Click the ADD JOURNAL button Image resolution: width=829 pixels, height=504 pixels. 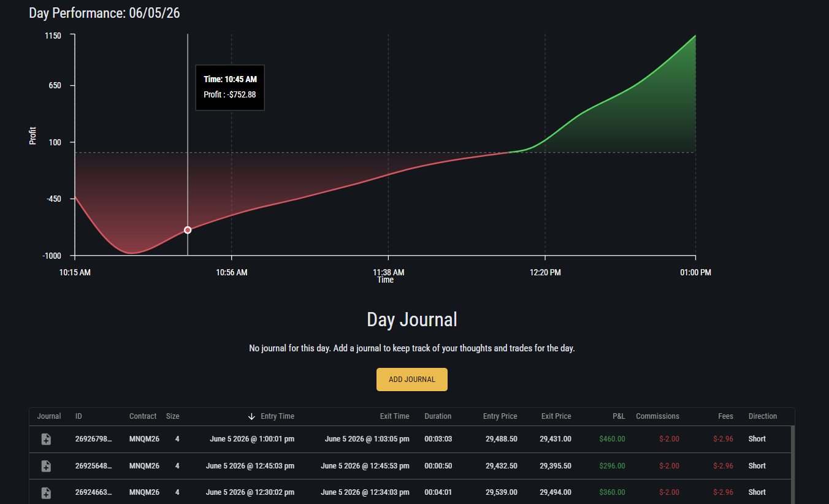tap(412, 380)
